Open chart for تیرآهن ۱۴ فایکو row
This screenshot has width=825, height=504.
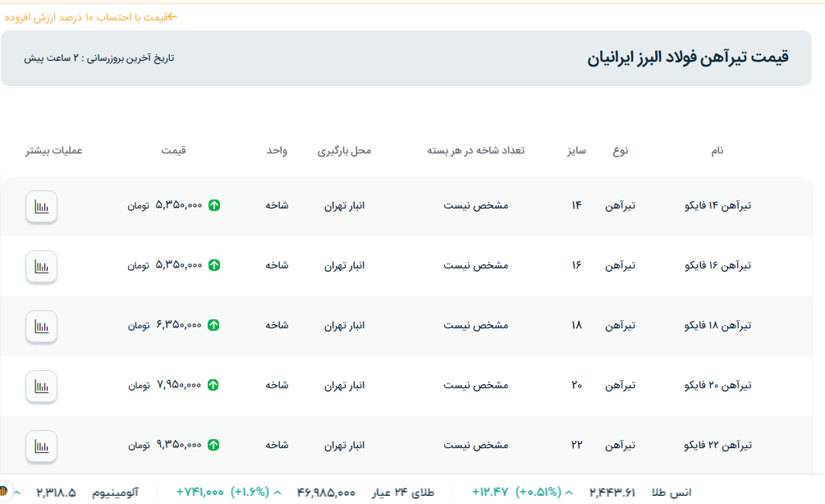(41, 207)
